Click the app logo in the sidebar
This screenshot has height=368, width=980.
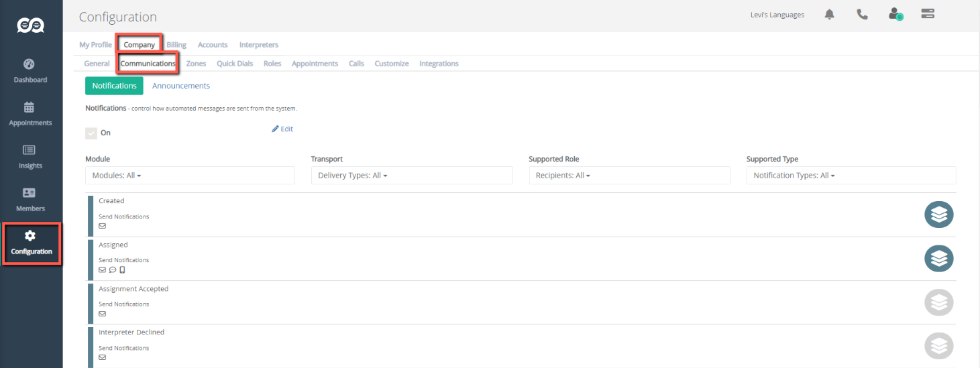(31, 25)
